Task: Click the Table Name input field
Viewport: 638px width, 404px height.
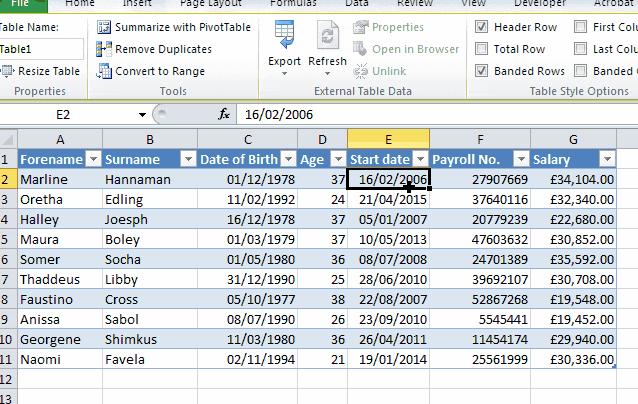Action: [x=41, y=49]
